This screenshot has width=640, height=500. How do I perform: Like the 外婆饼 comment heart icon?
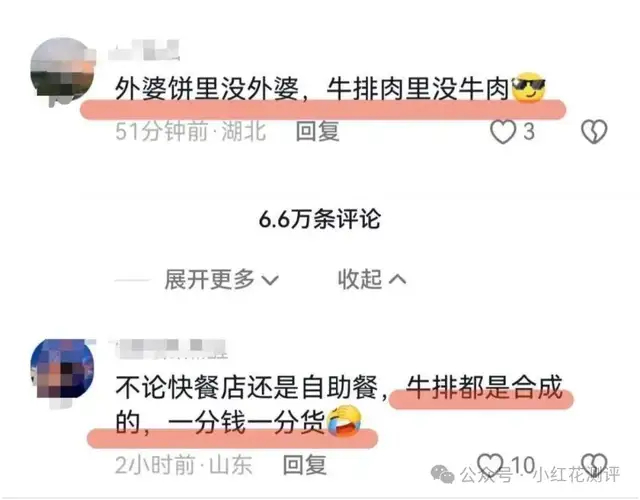(x=503, y=132)
